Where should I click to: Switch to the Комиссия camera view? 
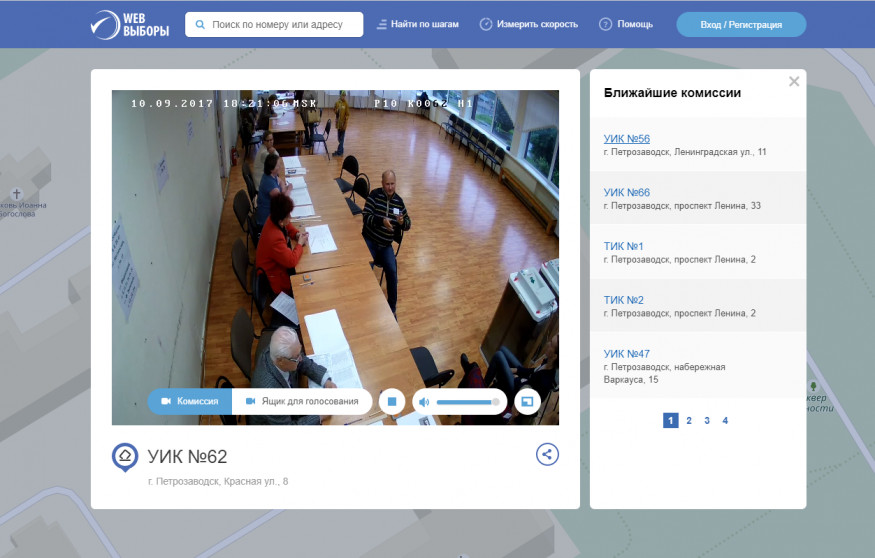coord(190,401)
